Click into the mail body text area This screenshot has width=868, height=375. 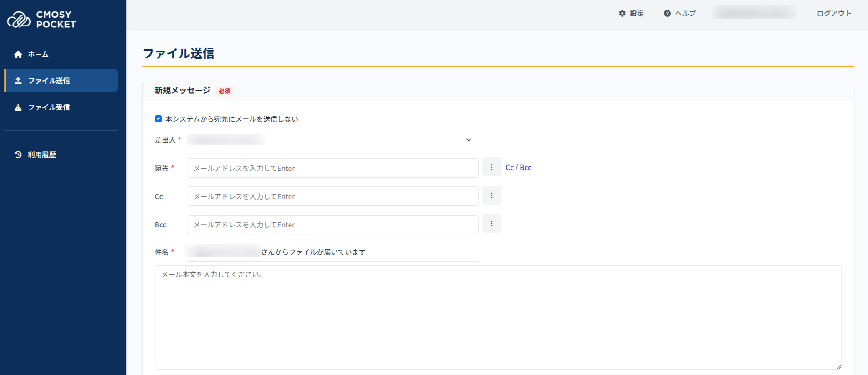(x=497, y=317)
